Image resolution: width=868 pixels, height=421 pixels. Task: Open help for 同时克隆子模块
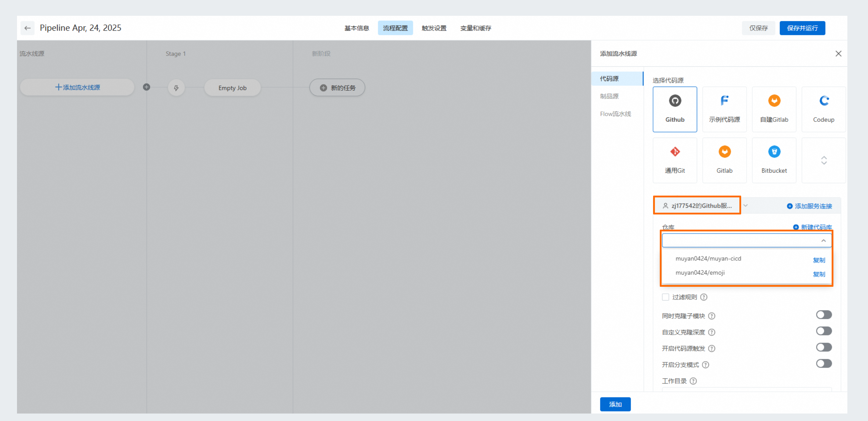click(711, 316)
